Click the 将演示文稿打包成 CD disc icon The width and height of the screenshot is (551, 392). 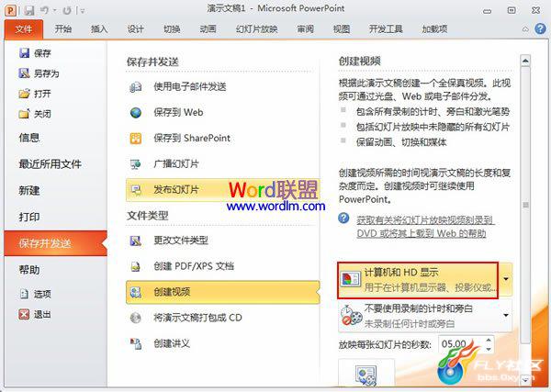click(x=136, y=318)
